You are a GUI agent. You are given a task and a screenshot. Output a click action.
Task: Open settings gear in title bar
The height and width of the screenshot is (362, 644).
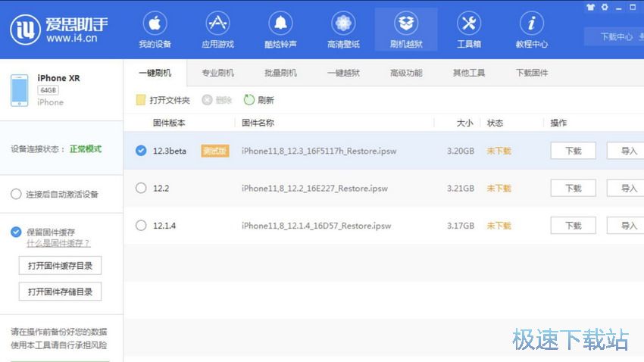605,8
